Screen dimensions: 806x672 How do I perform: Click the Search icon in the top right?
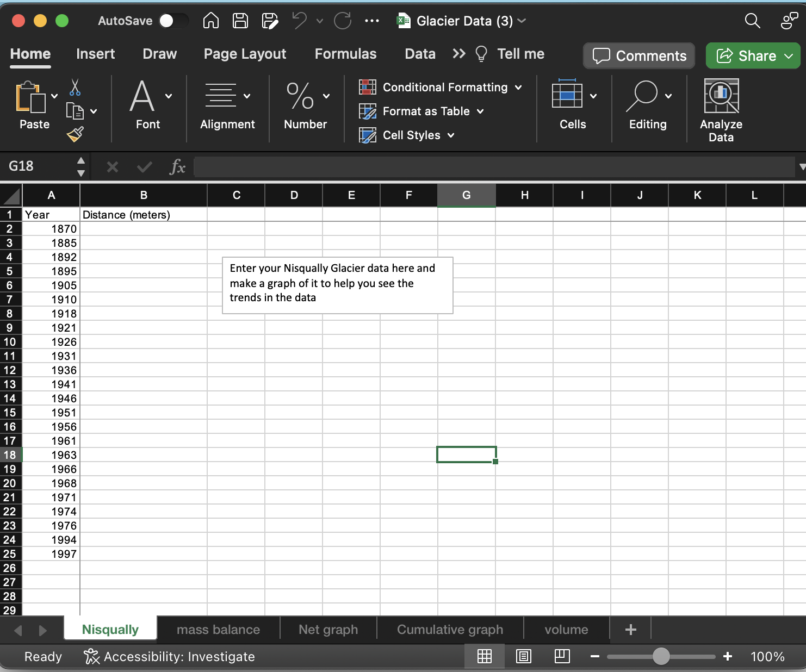tap(752, 21)
